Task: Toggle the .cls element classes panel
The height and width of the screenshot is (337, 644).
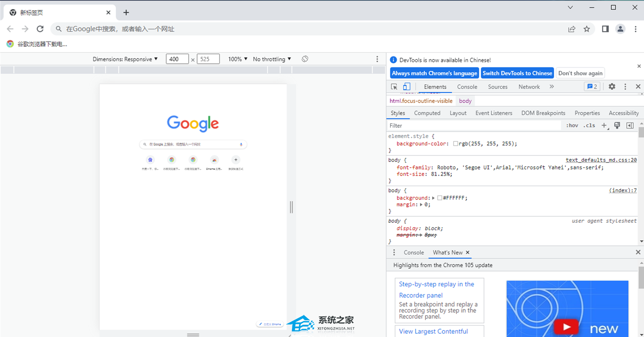Action: point(589,125)
